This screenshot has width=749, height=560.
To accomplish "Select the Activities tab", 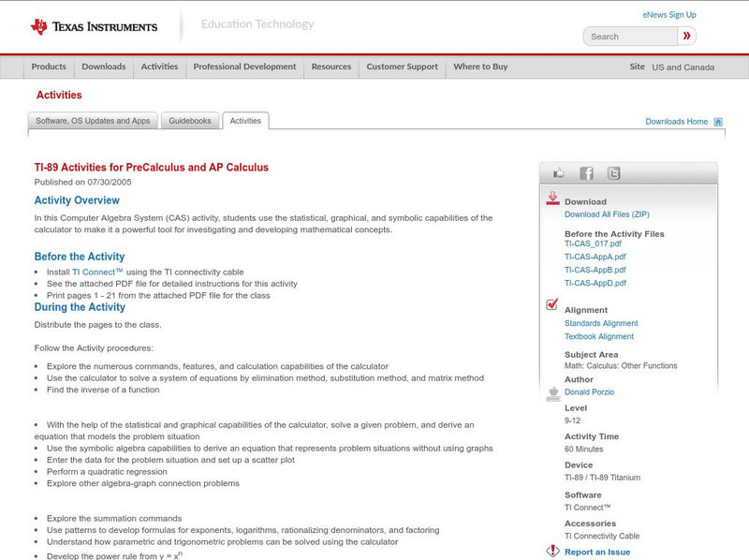I will [x=245, y=121].
